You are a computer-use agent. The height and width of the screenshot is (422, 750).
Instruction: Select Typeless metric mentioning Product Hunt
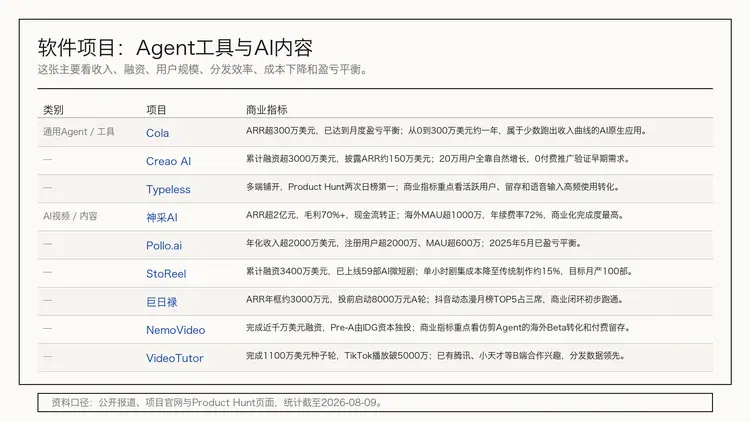[x=432, y=187]
